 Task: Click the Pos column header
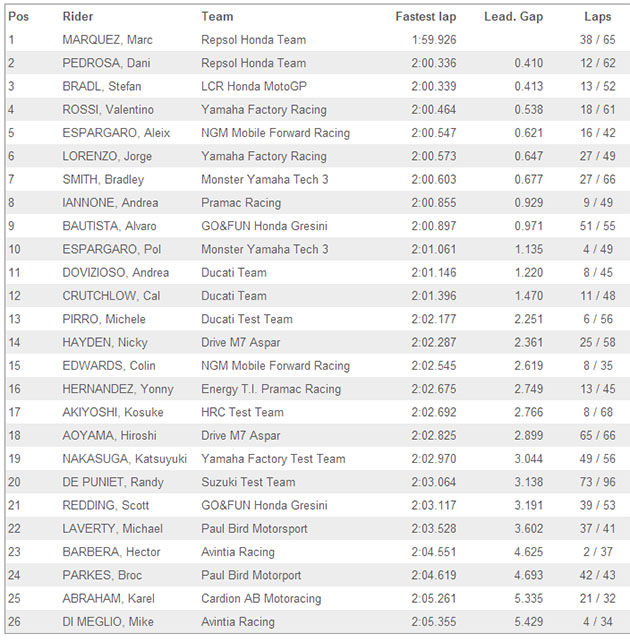point(18,16)
